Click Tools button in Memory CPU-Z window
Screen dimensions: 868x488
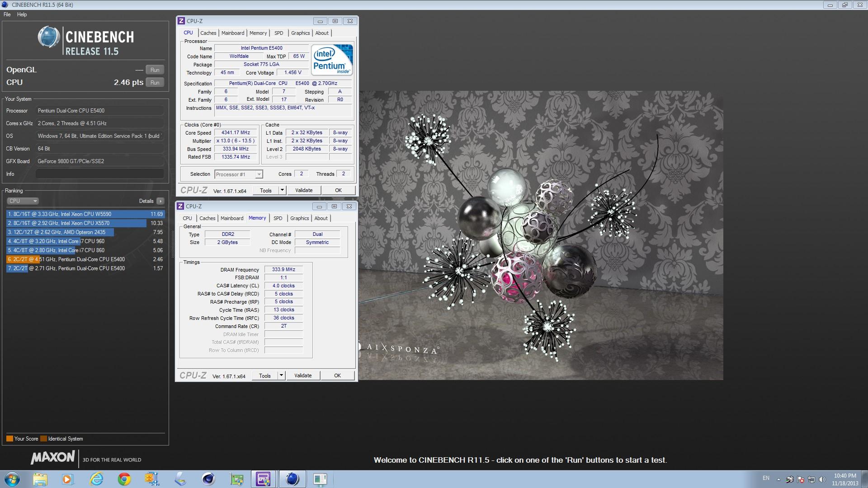point(265,375)
